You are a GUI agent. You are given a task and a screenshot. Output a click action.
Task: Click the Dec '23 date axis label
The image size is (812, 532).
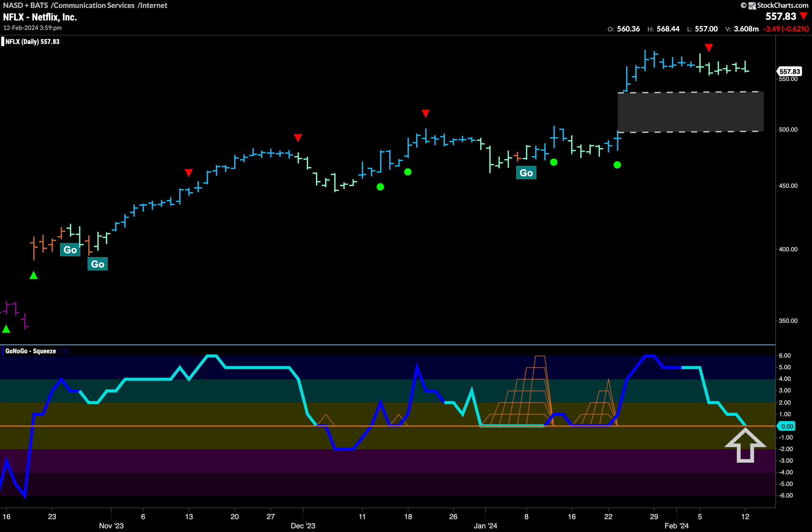click(x=303, y=526)
